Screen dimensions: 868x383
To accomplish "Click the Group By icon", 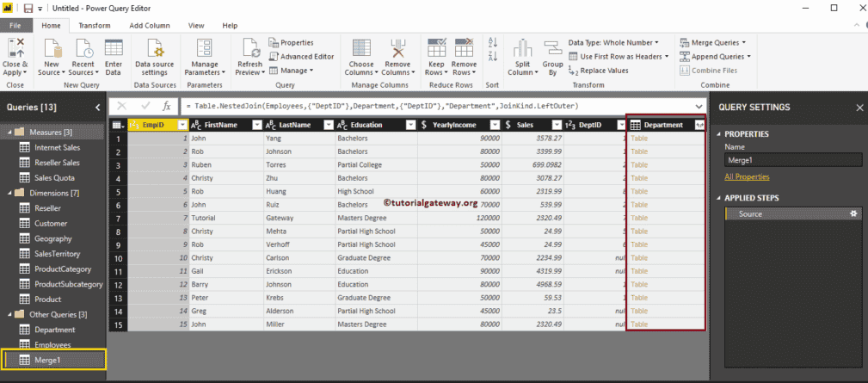I will pos(552,49).
